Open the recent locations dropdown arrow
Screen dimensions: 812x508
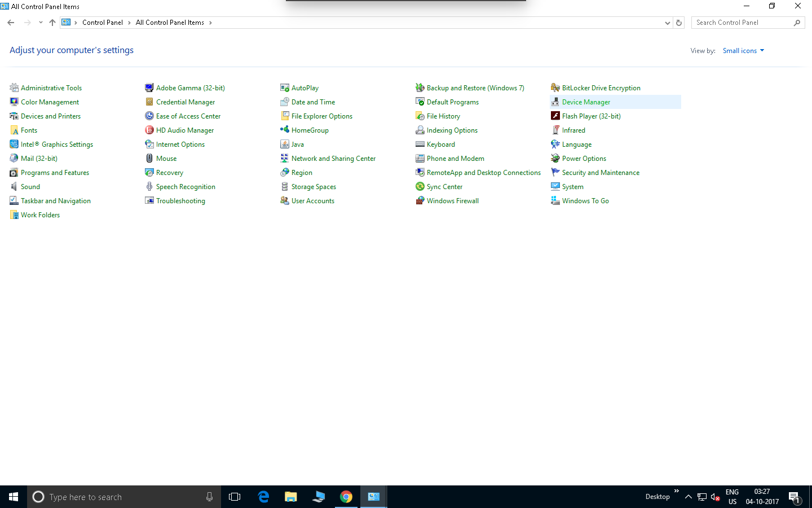pos(41,23)
